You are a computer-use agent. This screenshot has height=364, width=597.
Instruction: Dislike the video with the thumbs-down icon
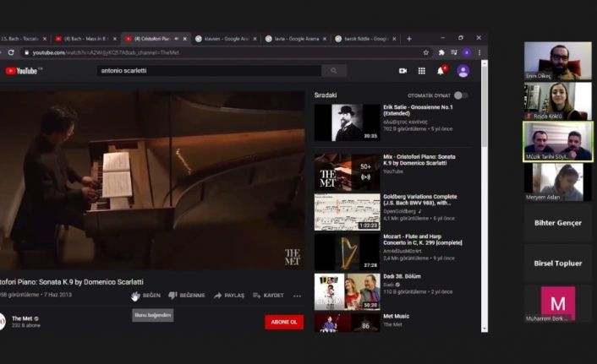click(x=173, y=296)
